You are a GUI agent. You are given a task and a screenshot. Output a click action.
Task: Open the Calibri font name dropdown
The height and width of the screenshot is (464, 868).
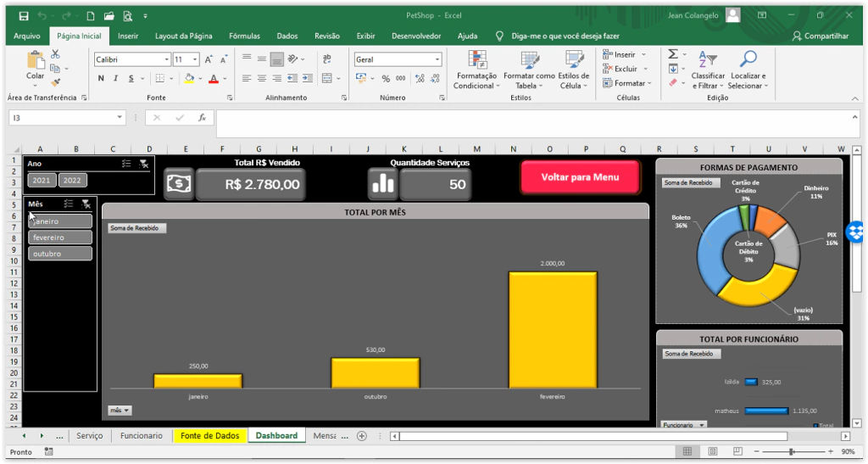167,60
